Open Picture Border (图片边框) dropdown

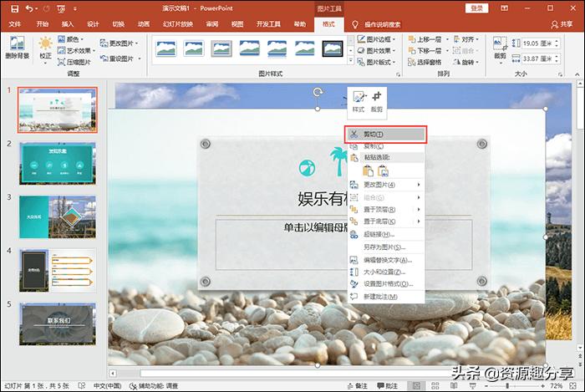coord(376,39)
